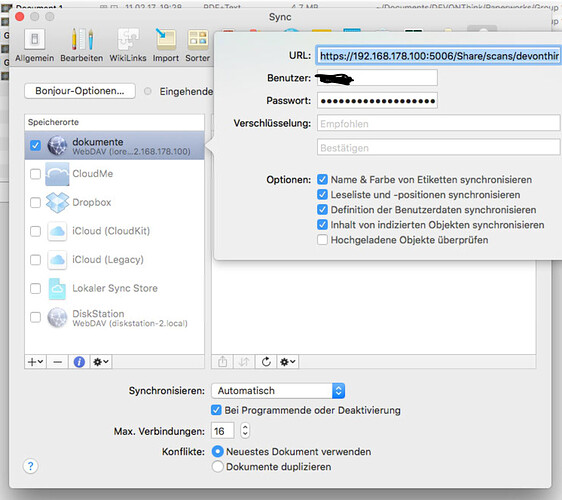
Task: Open the add location plus dropdown
Action: 35,362
